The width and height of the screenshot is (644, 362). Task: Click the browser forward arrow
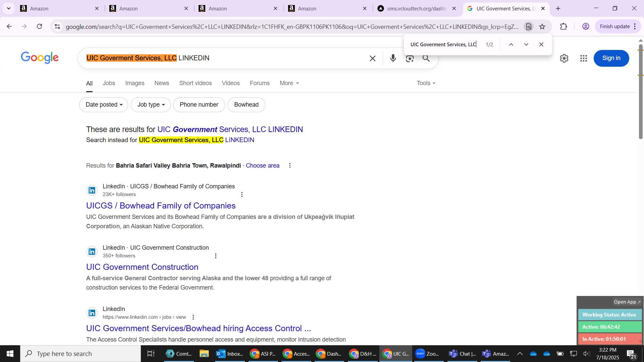24,26
